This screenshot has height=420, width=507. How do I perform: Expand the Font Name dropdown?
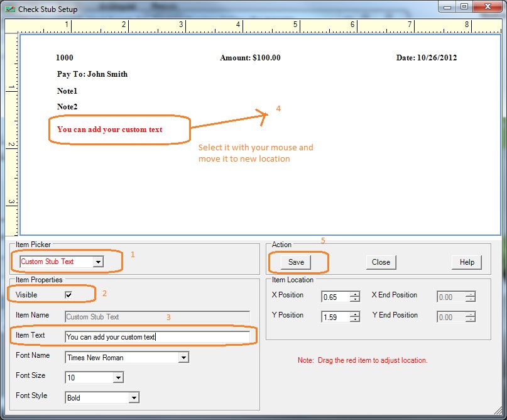click(x=183, y=358)
